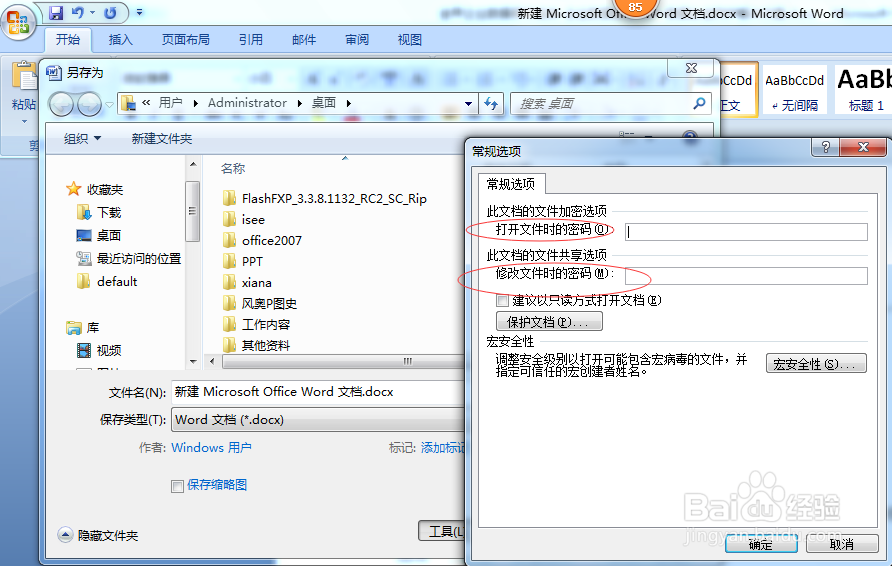Click 新建文件夹 button

162,139
